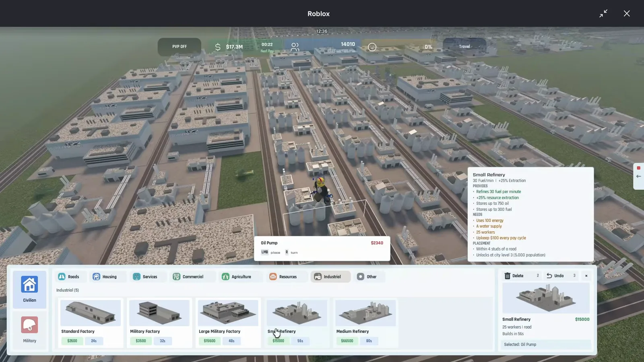Click the Small Refinery tooltip title
The image size is (644, 362).
pos(489,175)
